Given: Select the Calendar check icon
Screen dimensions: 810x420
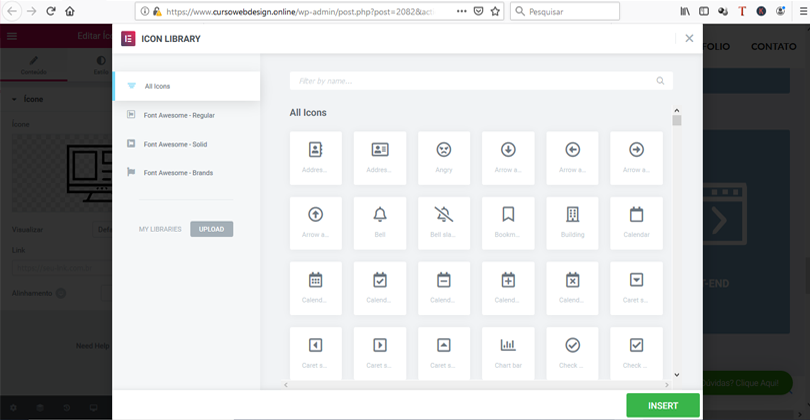Looking at the screenshot, I should (x=380, y=288).
